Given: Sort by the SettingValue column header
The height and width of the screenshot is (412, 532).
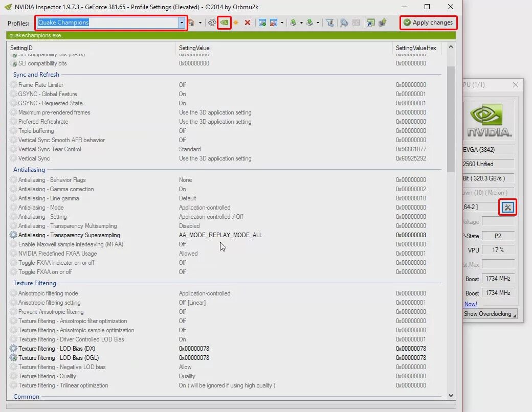Looking at the screenshot, I should click(283, 48).
